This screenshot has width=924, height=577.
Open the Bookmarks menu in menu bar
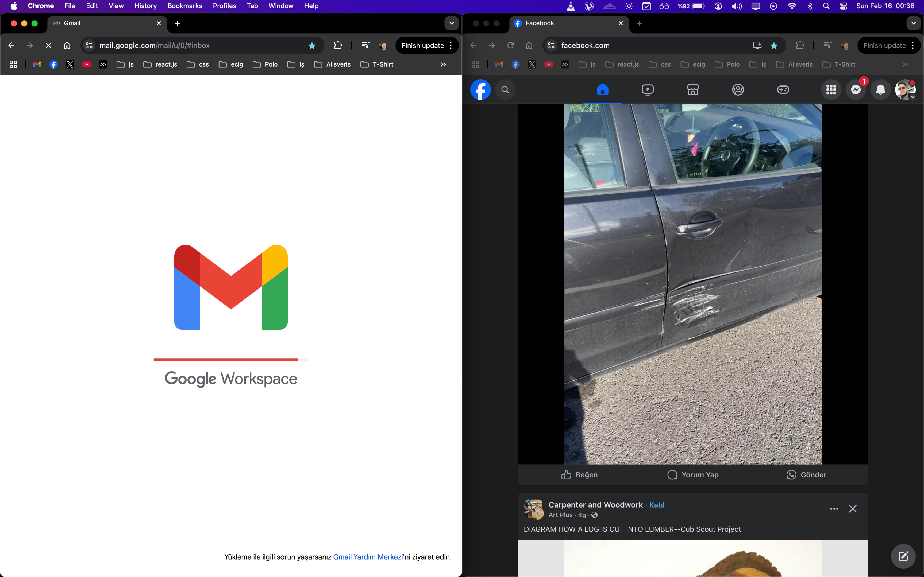pos(185,6)
